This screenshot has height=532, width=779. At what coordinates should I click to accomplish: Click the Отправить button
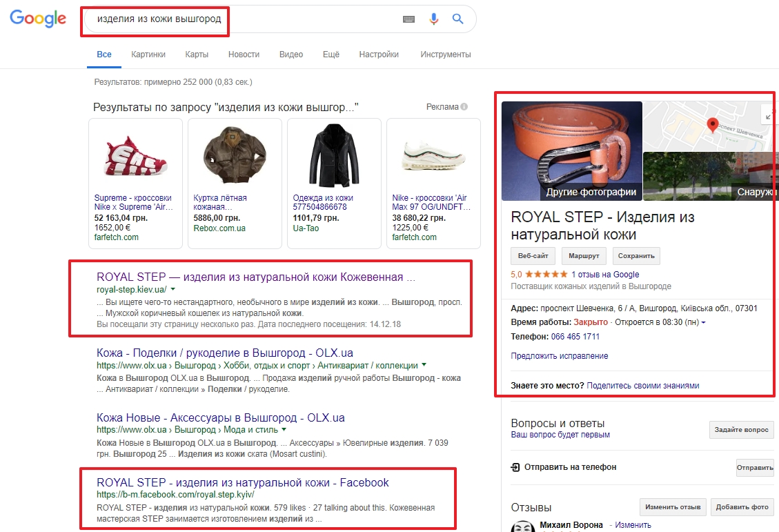(755, 467)
